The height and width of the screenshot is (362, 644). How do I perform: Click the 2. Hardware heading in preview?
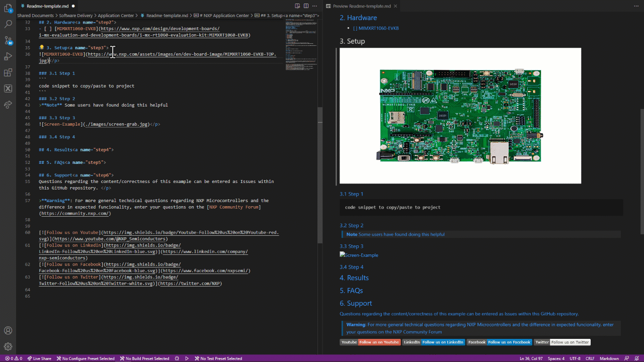(x=358, y=18)
